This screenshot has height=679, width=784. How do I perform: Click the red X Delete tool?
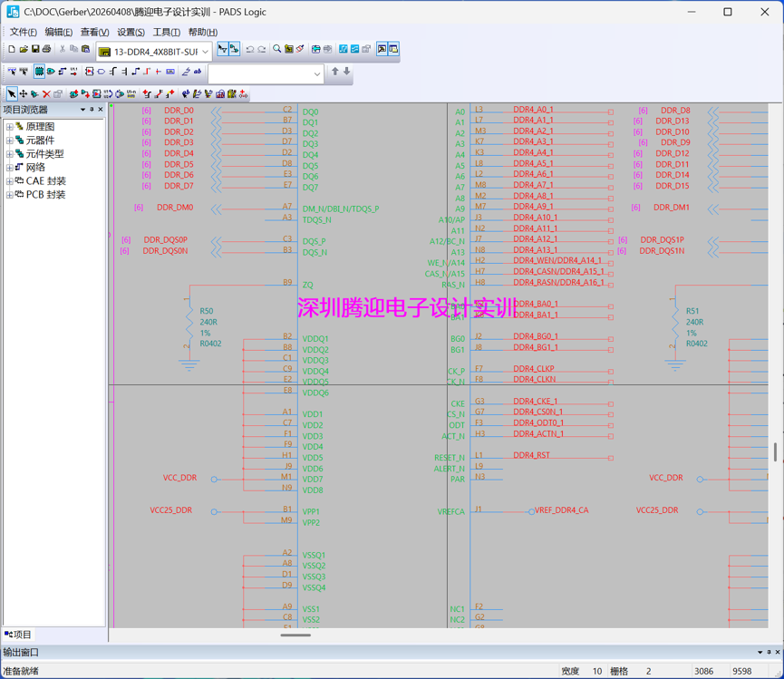coord(46,93)
